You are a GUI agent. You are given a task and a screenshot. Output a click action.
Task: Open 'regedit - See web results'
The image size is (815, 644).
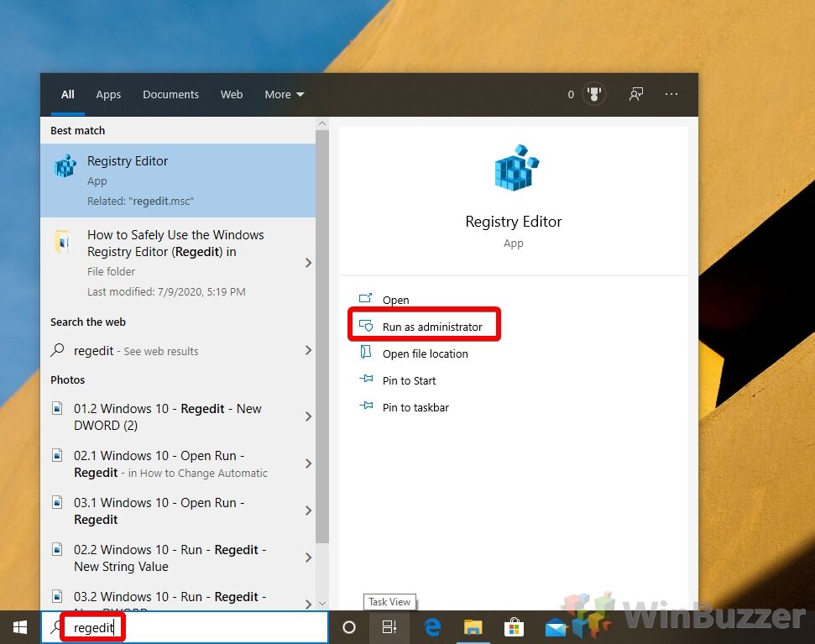[x=178, y=351]
